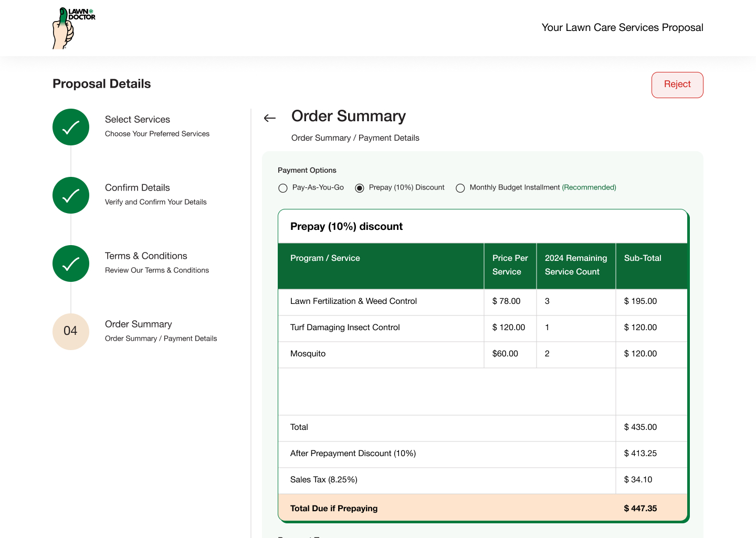Open the Terms & Conditions step
Viewport: 756px width, 538px height.
[146, 256]
